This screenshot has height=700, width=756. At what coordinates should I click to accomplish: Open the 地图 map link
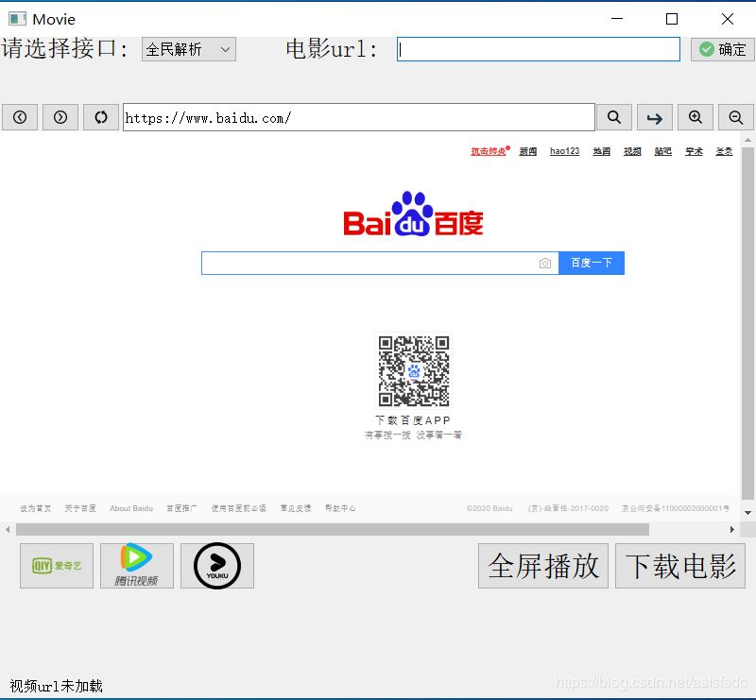[x=602, y=151]
